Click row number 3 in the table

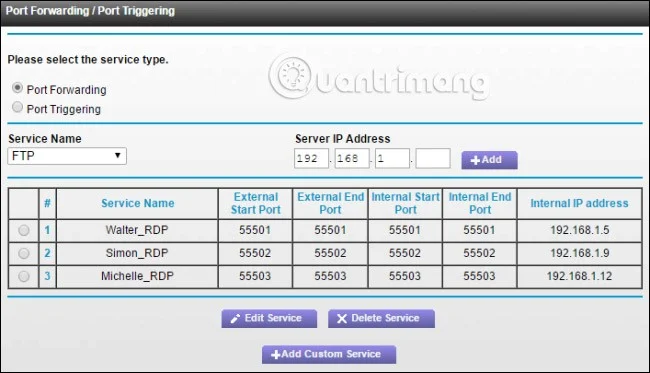pos(47,276)
